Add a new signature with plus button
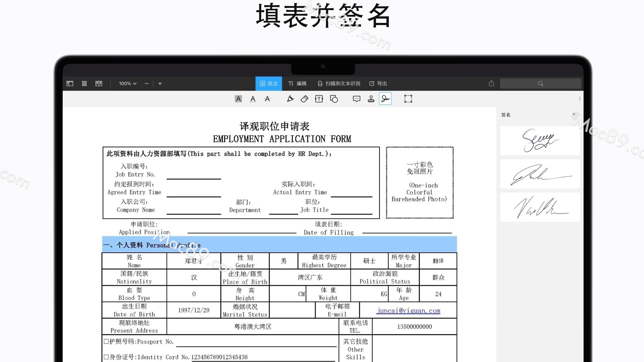The height and width of the screenshot is (362, 644). [x=574, y=114]
